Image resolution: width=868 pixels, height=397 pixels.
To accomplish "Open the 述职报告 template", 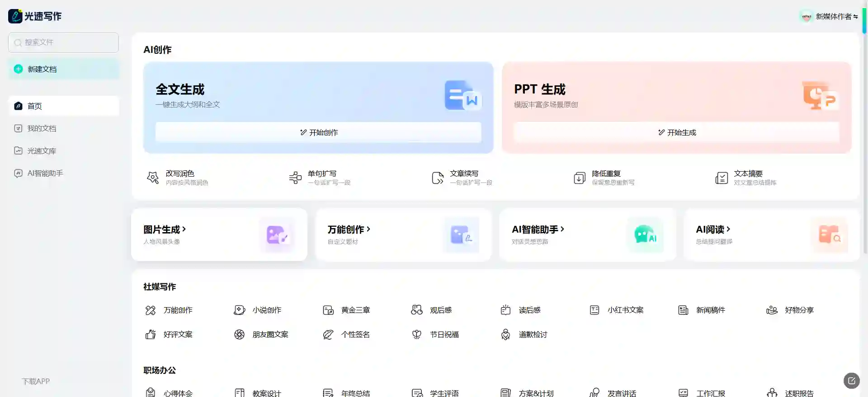I will pyautogui.click(x=790, y=392).
